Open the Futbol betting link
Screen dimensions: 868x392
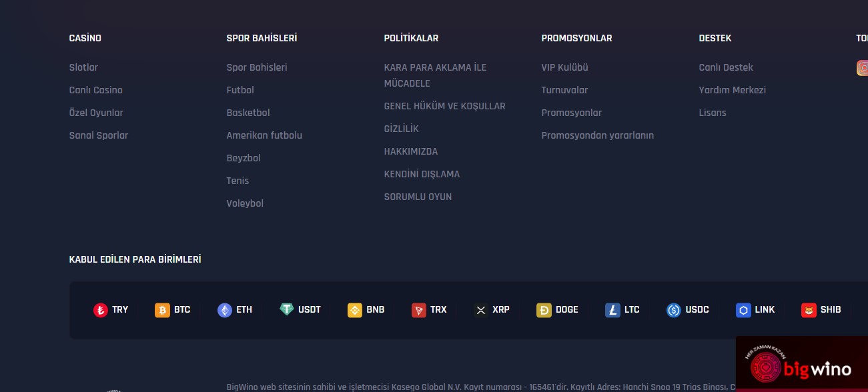point(240,90)
